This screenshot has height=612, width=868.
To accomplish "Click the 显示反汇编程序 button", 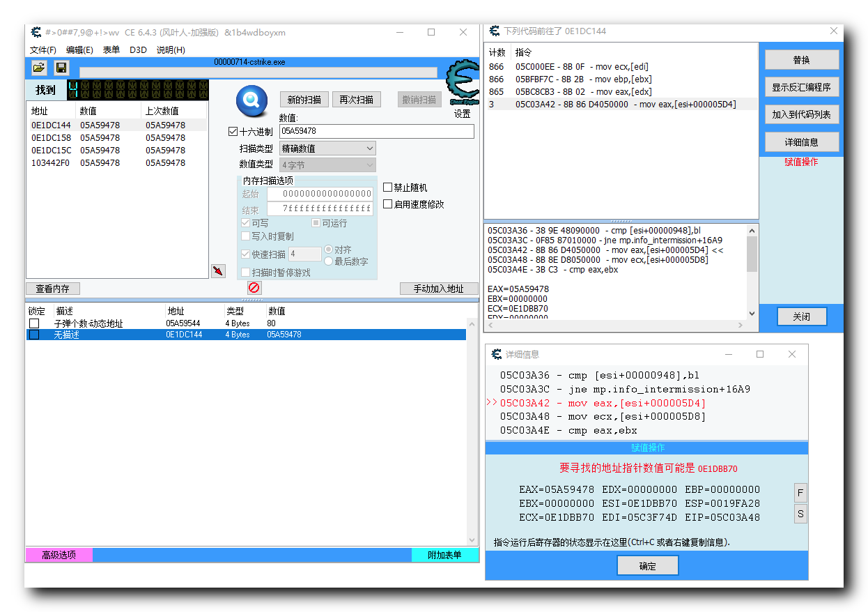I will [x=801, y=87].
